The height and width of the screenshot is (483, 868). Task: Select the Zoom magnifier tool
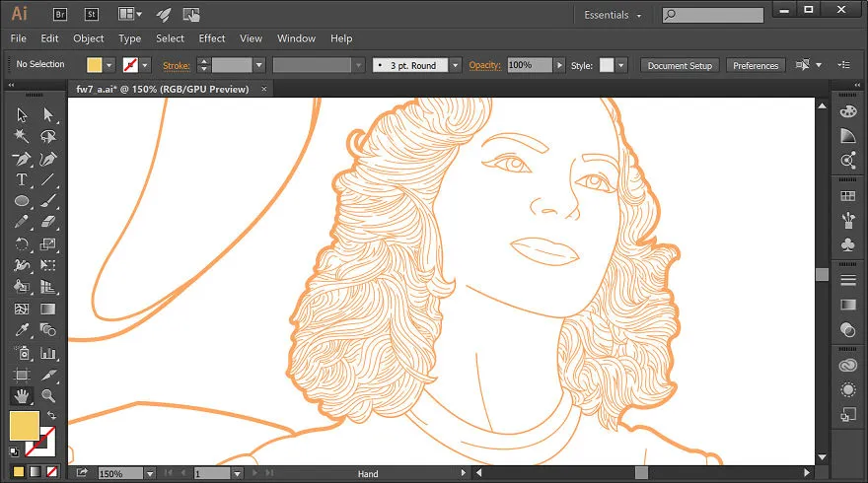point(48,395)
